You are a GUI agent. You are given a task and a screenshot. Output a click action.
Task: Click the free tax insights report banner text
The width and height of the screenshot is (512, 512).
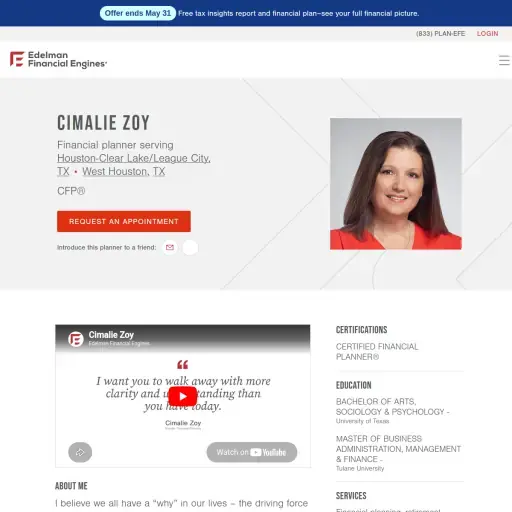(298, 14)
